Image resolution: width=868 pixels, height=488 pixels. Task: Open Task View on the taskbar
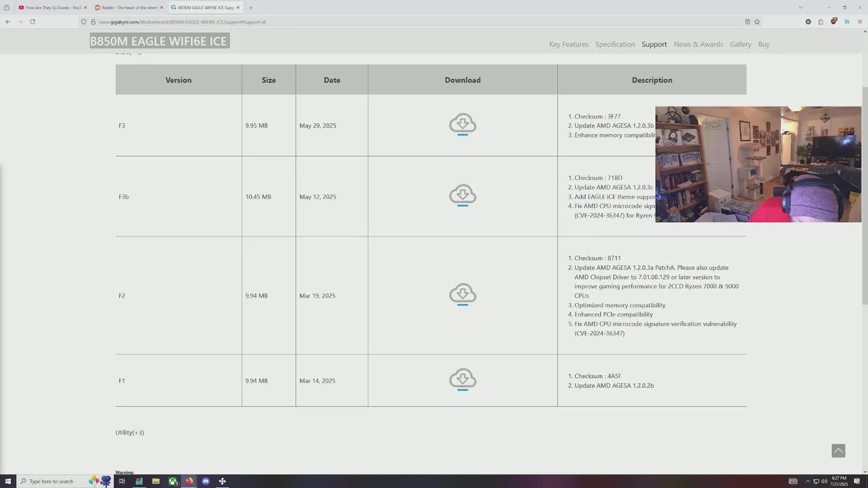pos(122,481)
